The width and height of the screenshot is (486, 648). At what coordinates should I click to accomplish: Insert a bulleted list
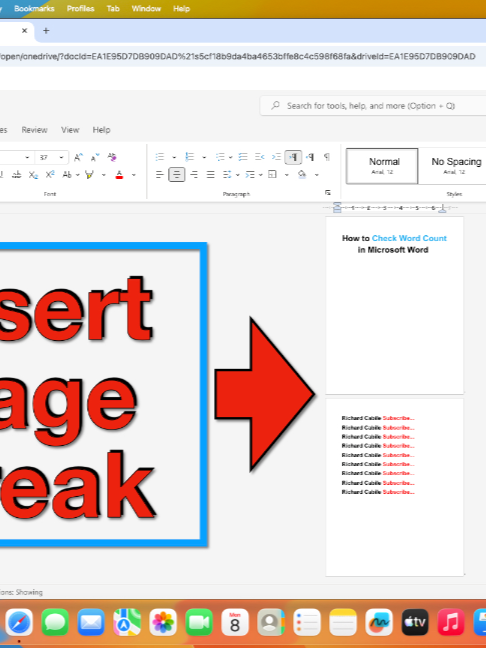(x=160, y=157)
